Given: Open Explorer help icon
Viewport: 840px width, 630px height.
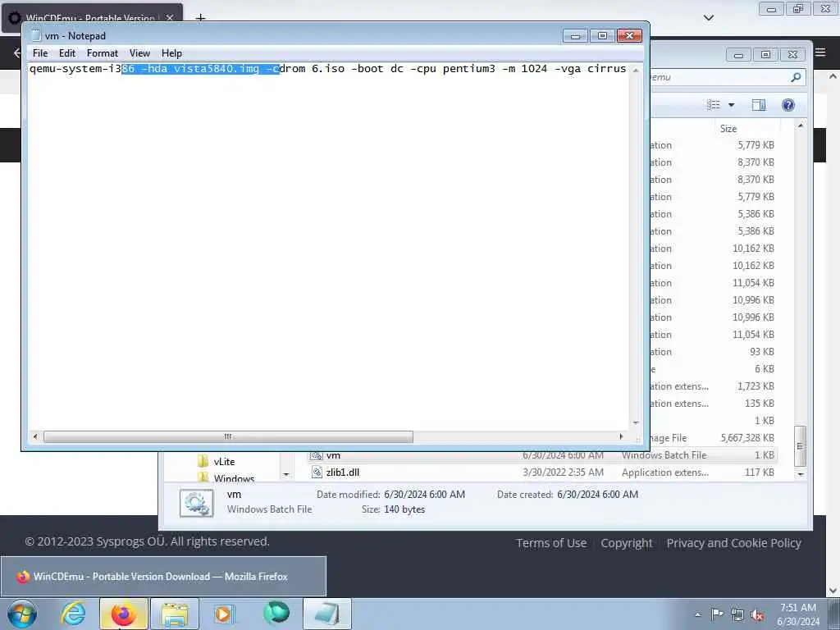Looking at the screenshot, I should click(788, 105).
